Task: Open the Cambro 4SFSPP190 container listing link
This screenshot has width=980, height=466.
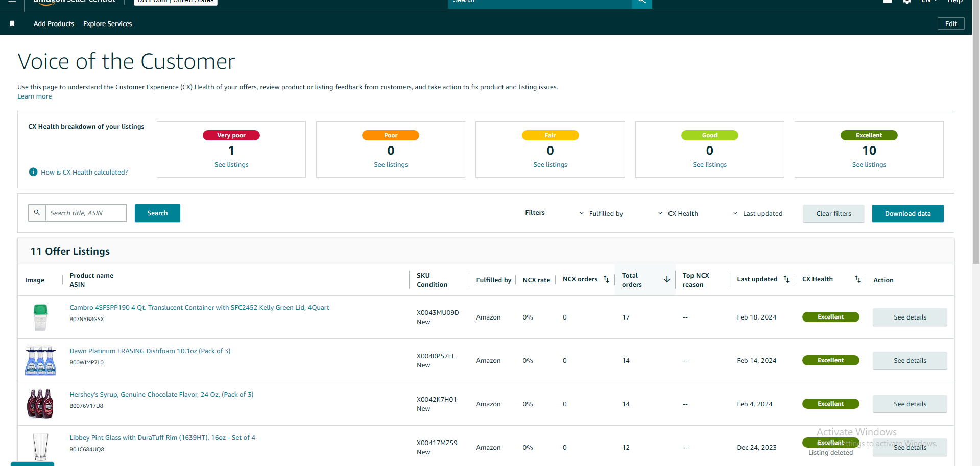Action: [x=199, y=308]
